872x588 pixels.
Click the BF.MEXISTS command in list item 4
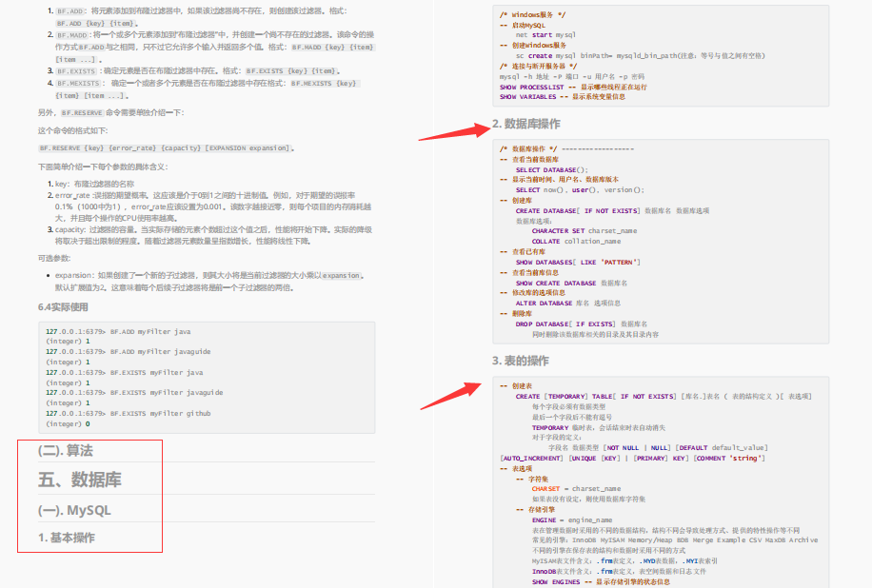coord(78,84)
